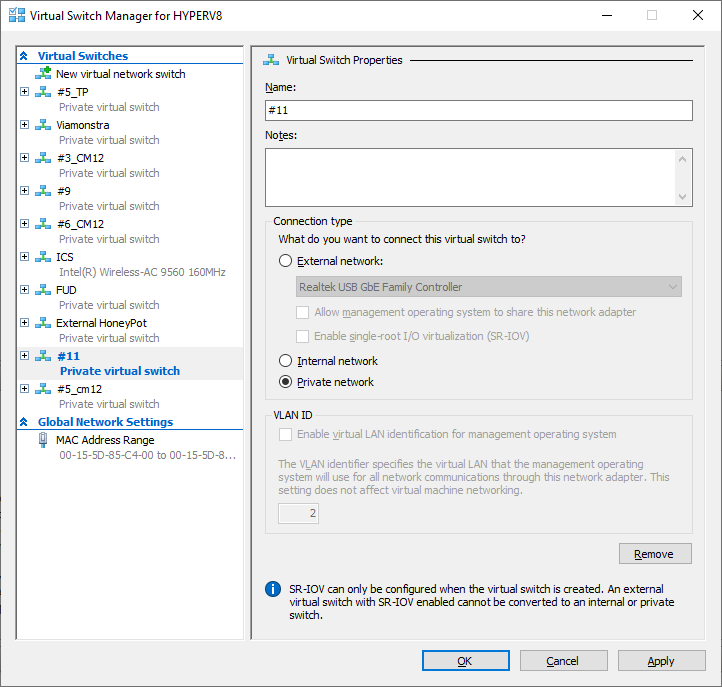This screenshot has height=687, width=722.
Task: Select the ICS switch label
Action: [65, 257]
